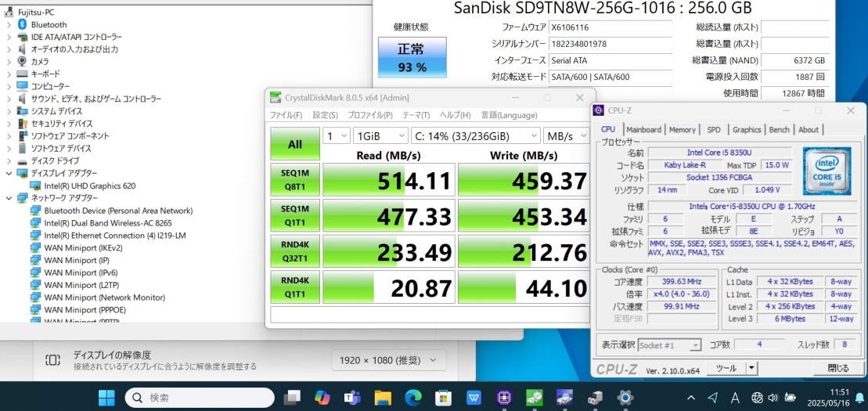The width and height of the screenshot is (868, 411).
Task: Click the location arrow tray icon
Action: click(x=713, y=397)
